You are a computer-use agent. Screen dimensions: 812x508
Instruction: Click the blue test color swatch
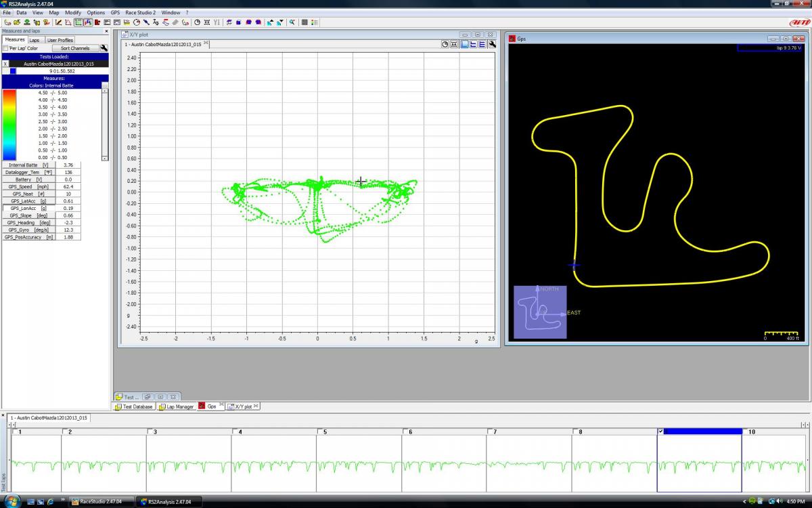coord(13,71)
